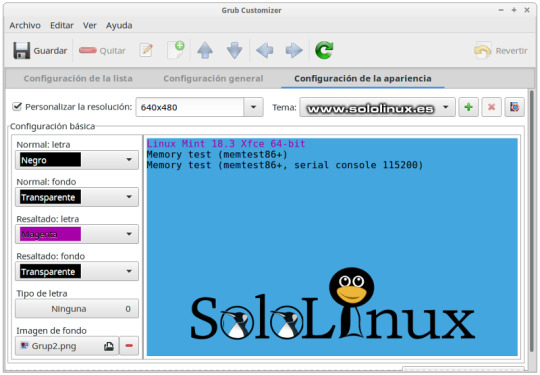Click the Grup2.png background file button

(x=67, y=346)
